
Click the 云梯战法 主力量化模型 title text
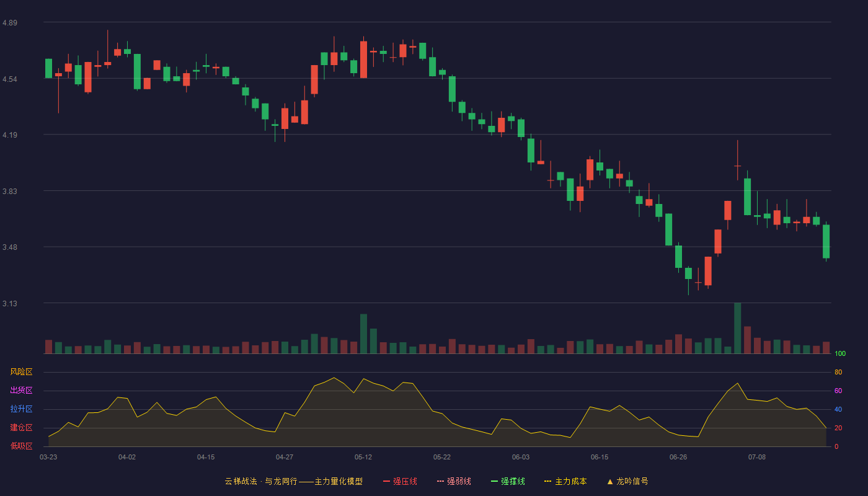(293, 481)
